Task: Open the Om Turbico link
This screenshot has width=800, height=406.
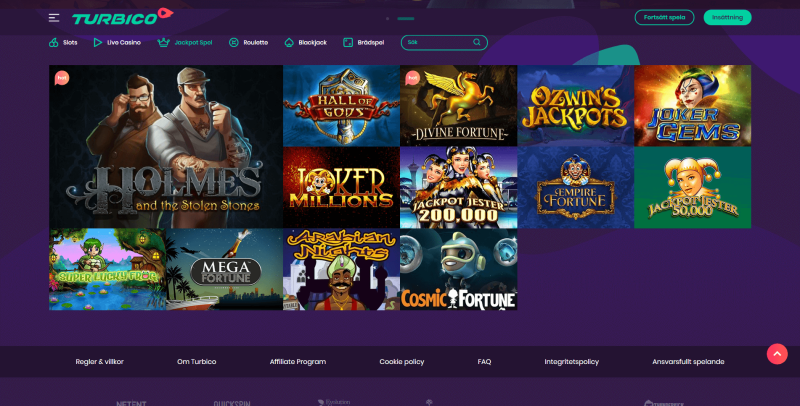Action: [196, 362]
